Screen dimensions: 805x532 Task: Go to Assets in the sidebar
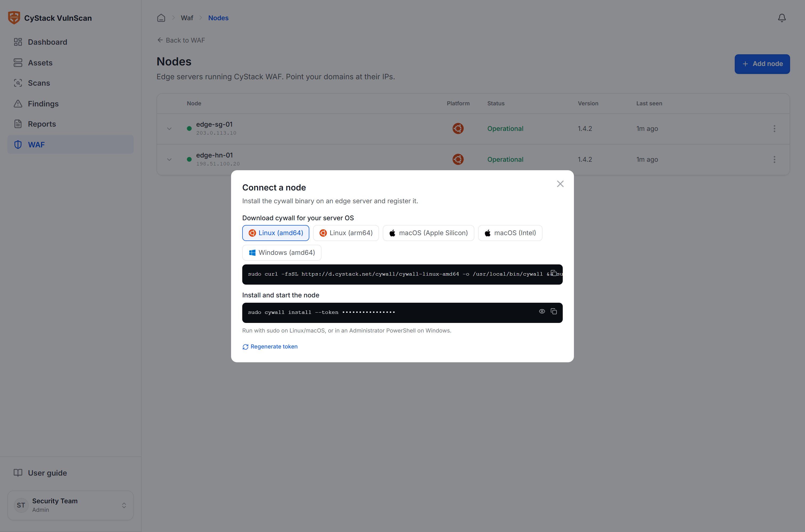(70, 63)
